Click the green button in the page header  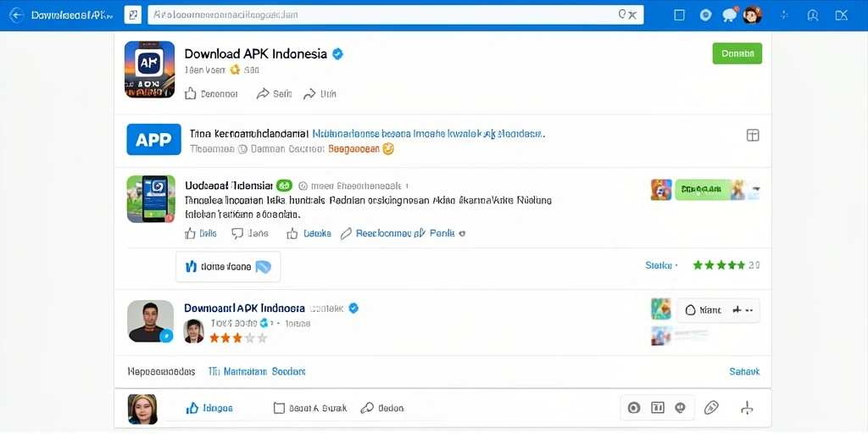(x=737, y=53)
